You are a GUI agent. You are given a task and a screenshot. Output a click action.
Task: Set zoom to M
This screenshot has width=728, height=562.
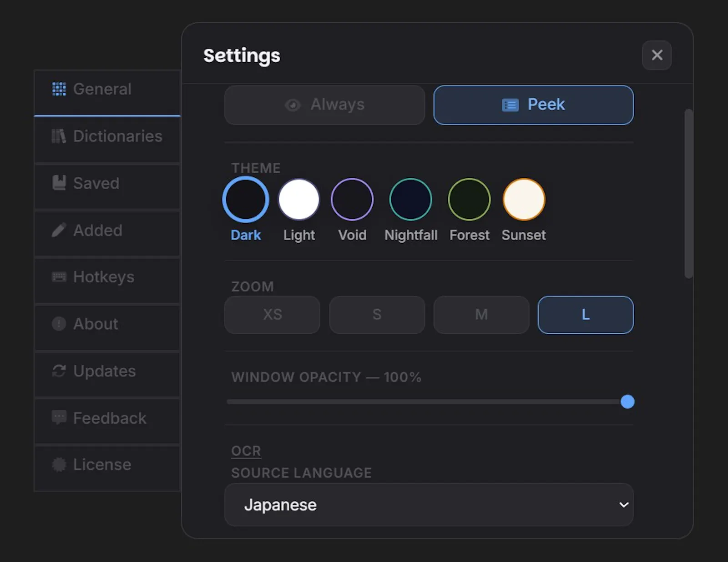[x=481, y=315]
